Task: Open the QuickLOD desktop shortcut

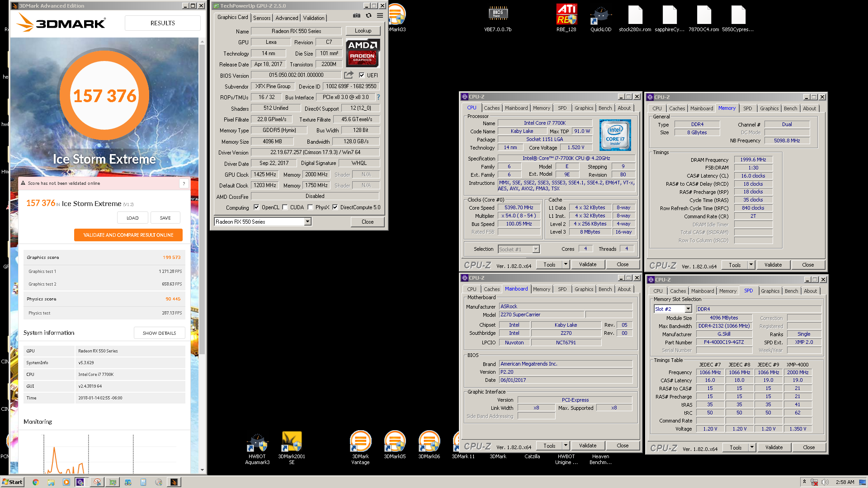Action: click(x=601, y=18)
